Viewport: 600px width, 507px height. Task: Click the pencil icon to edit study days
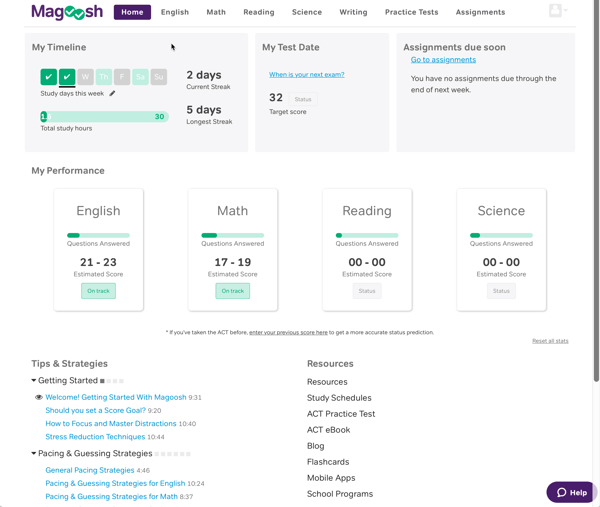coord(112,93)
